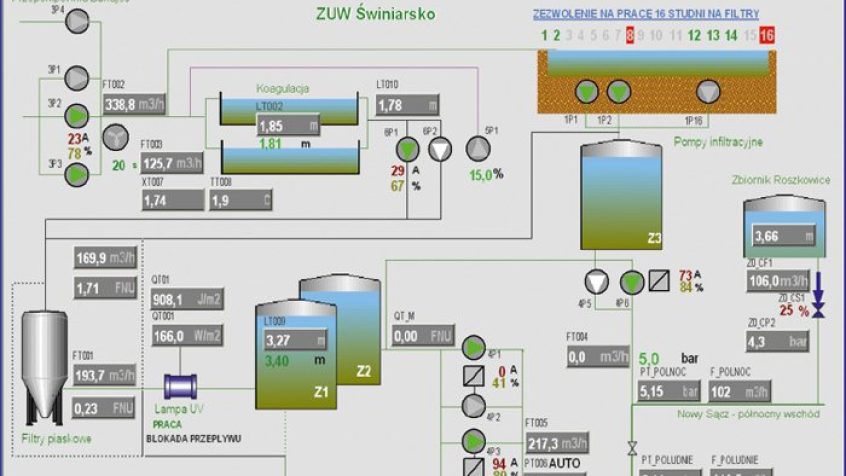Click the 0,23 FNU turbidity field

[x=103, y=409]
